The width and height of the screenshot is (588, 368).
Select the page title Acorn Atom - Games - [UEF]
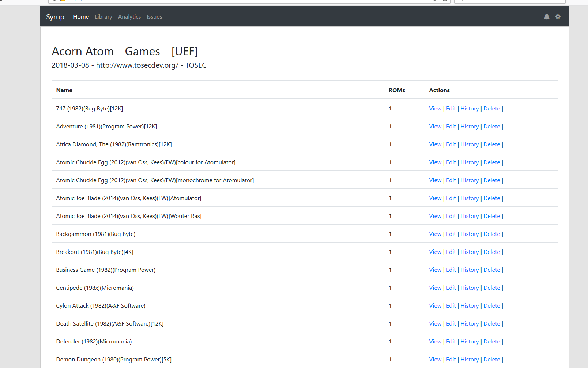pos(125,51)
